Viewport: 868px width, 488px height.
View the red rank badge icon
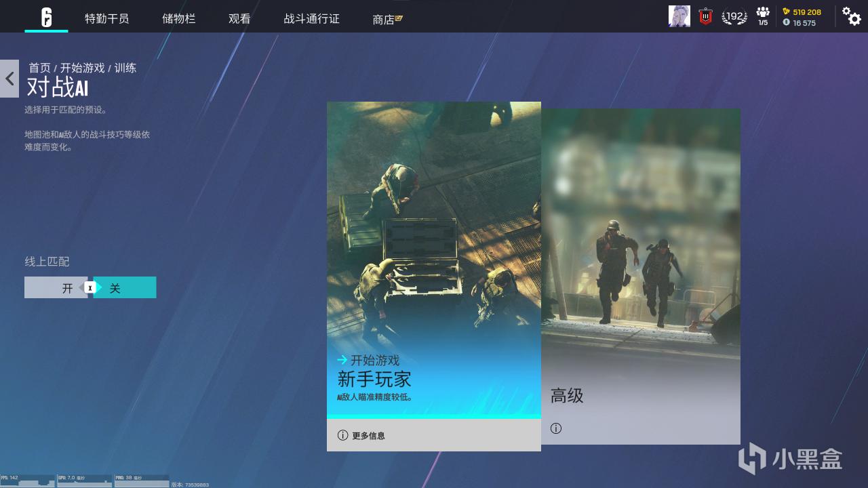point(706,16)
